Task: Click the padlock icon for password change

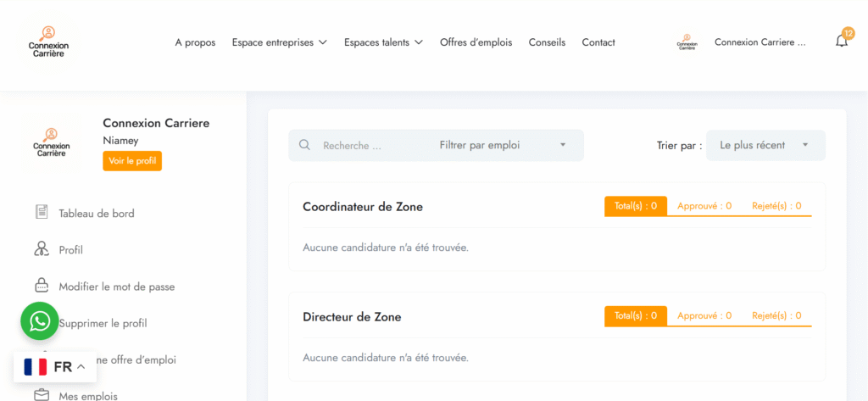Action: 42,286
